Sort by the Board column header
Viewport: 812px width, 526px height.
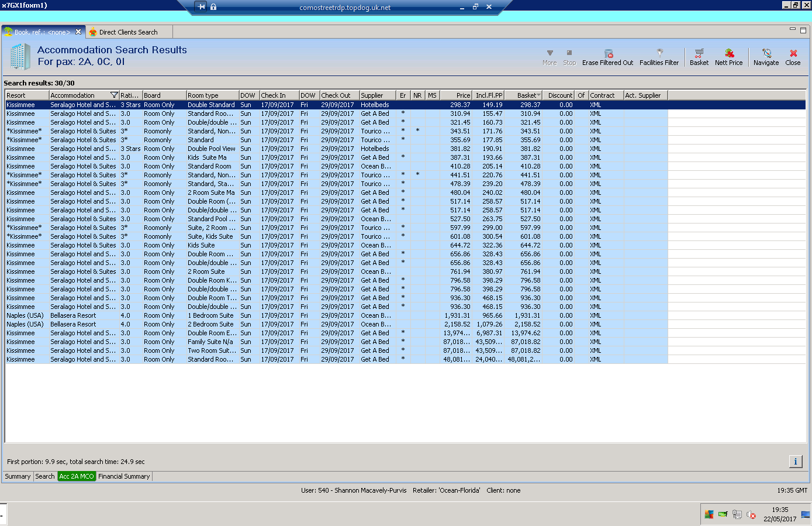point(164,95)
